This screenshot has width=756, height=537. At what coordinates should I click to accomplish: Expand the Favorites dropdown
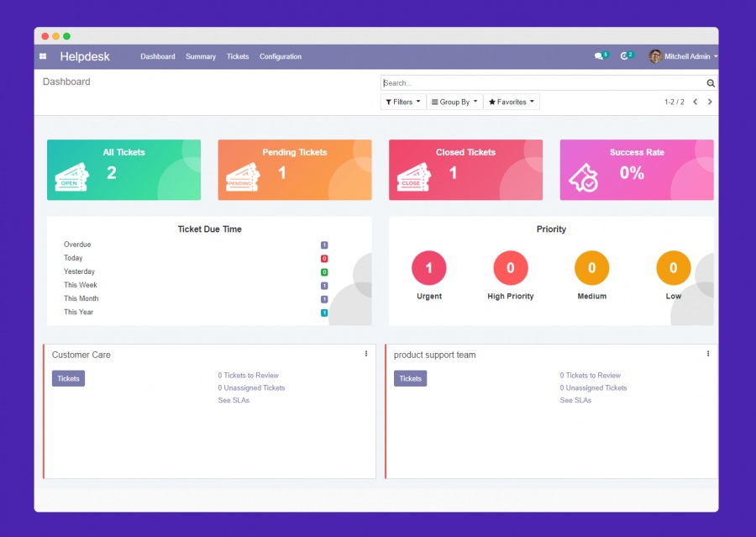512,102
